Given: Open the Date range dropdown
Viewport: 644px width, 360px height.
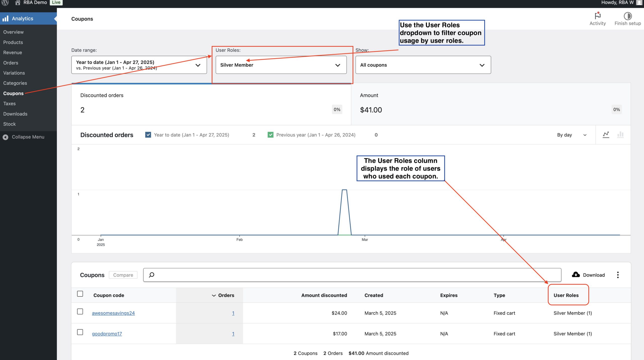Looking at the screenshot, I should pos(139,65).
